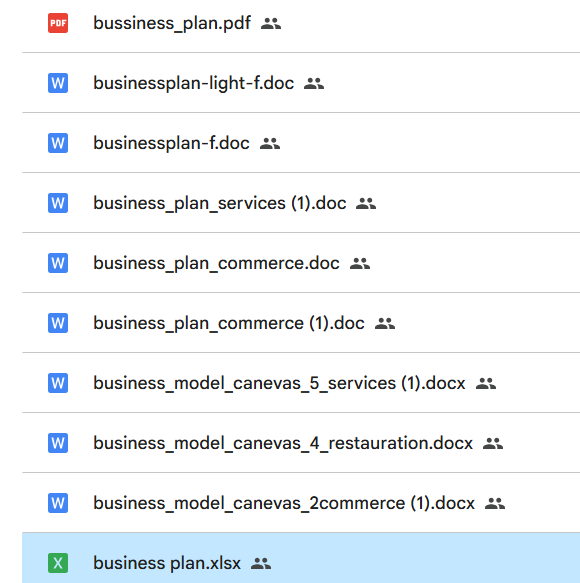
Task: Click the Excel icon for business plan.xlsx
Action: [x=58, y=563]
